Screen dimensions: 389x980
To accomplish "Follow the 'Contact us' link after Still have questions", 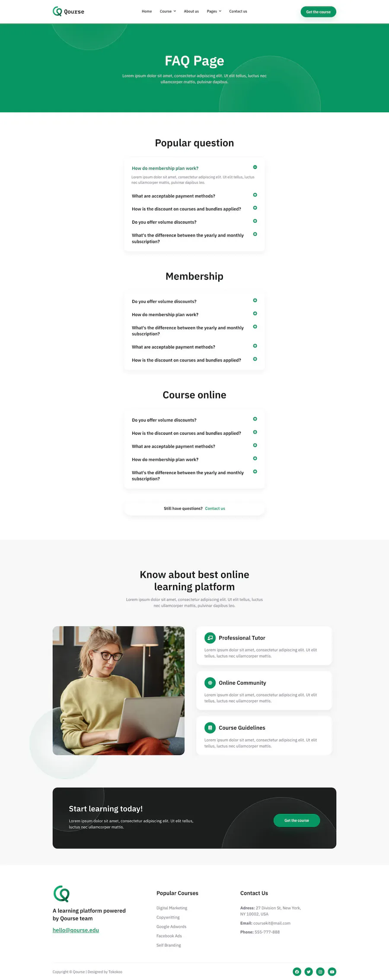I will coord(215,509).
